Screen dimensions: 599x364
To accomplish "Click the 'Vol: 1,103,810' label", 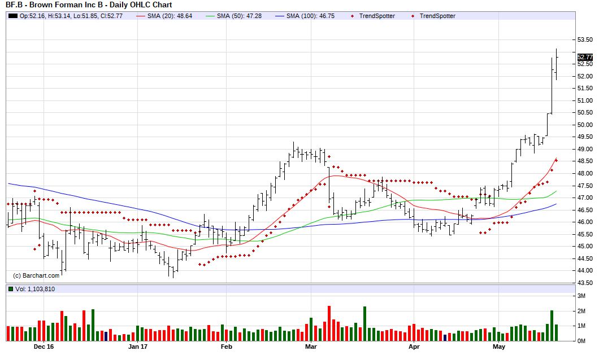I will [35, 289].
